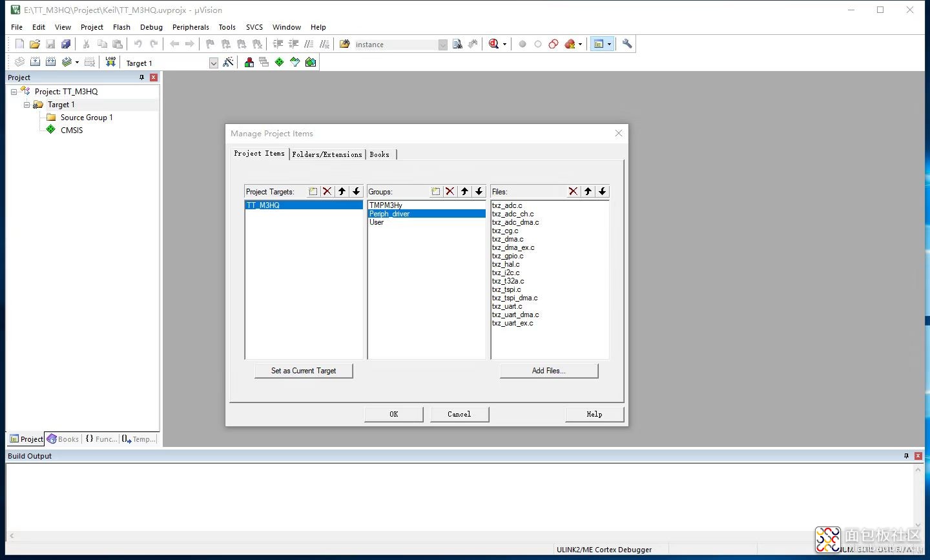Move the selected group down

pos(479,191)
